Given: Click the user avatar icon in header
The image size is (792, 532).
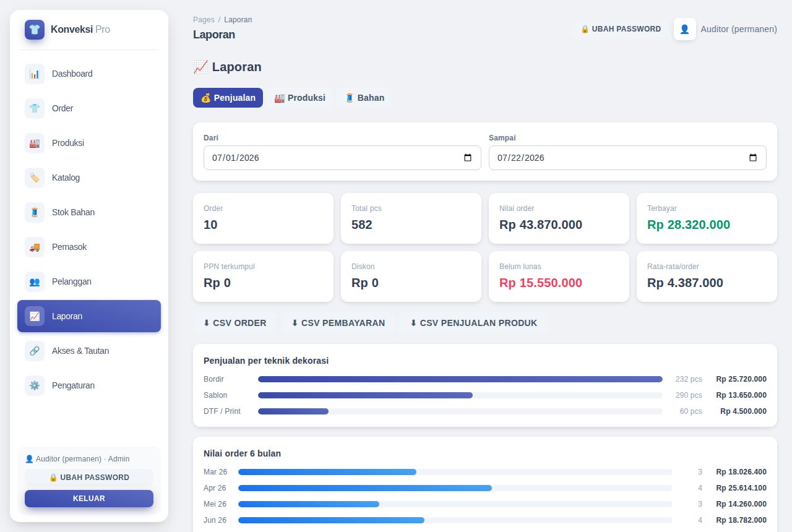Looking at the screenshot, I should click(685, 29).
